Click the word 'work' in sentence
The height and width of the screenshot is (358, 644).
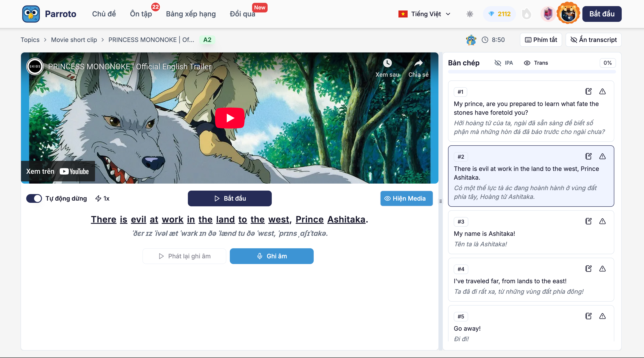[x=173, y=219]
